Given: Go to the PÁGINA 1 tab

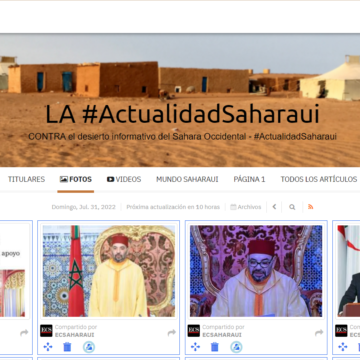Looking at the screenshot, I should 249,179.
